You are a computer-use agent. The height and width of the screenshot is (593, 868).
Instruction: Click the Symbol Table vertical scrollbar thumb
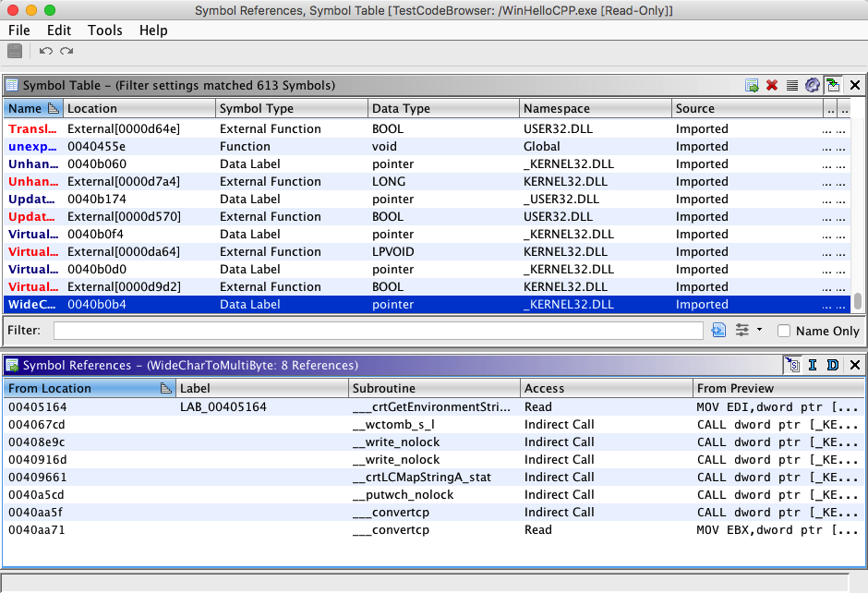[x=858, y=302]
